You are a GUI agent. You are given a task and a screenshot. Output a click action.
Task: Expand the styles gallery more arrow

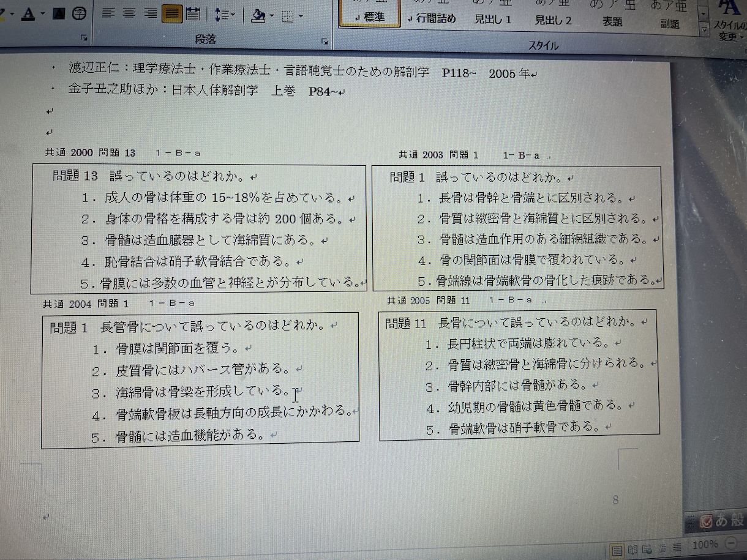(x=704, y=29)
